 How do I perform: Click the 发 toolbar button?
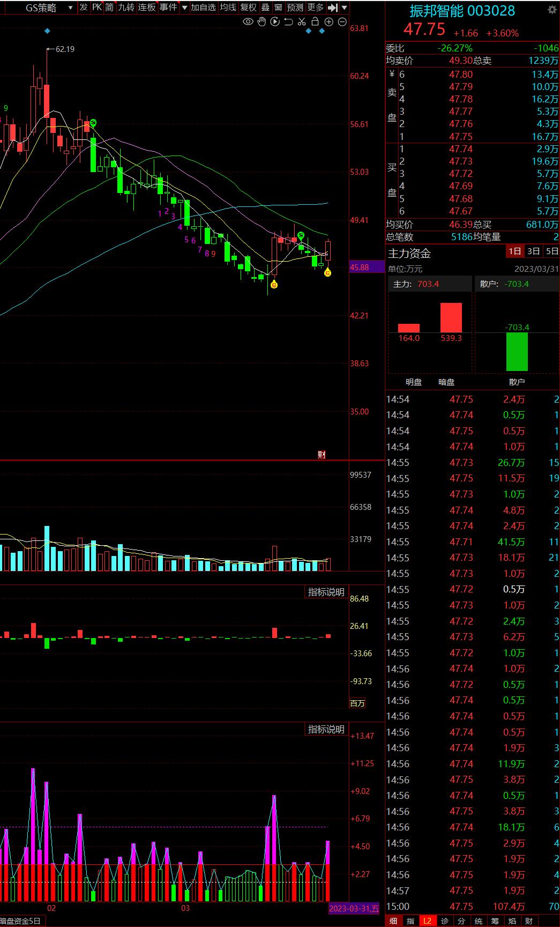84,7
